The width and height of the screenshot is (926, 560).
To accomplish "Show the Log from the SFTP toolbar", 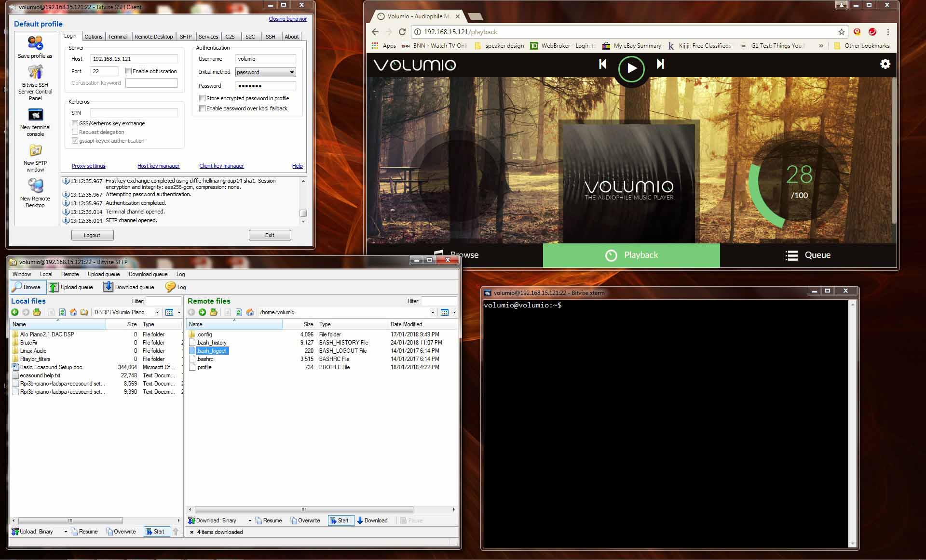I will pyautogui.click(x=176, y=287).
